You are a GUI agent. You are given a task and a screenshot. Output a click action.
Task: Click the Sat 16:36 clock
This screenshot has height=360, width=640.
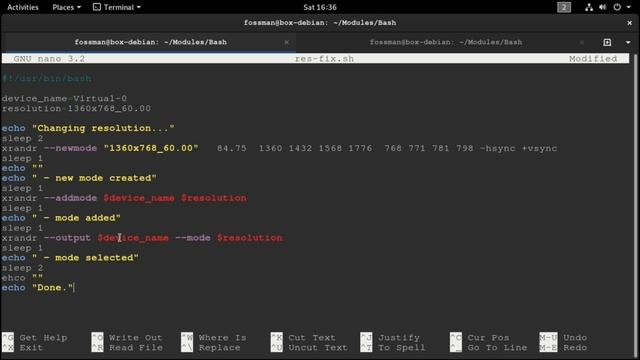tap(320, 7)
